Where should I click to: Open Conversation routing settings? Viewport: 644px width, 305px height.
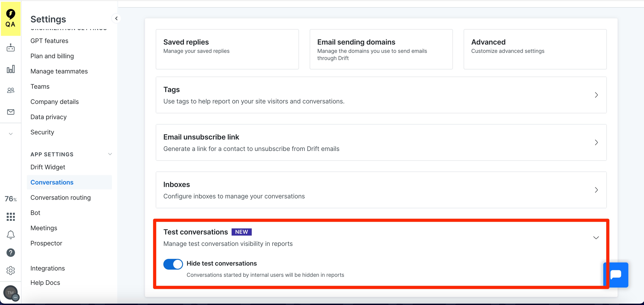coord(60,198)
